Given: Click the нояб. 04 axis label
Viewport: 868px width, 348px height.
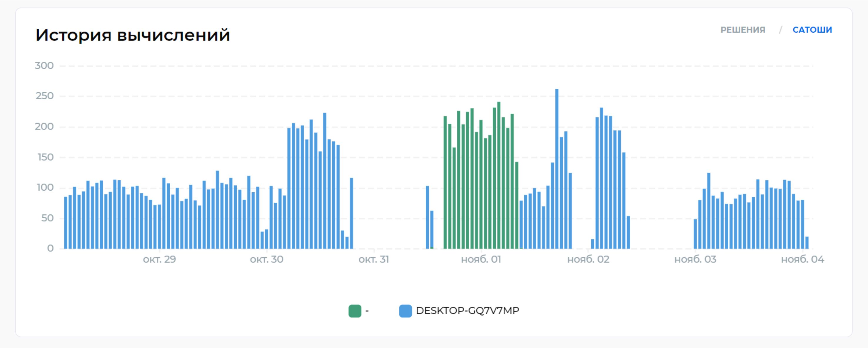Looking at the screenshot, I should (802, 260).
